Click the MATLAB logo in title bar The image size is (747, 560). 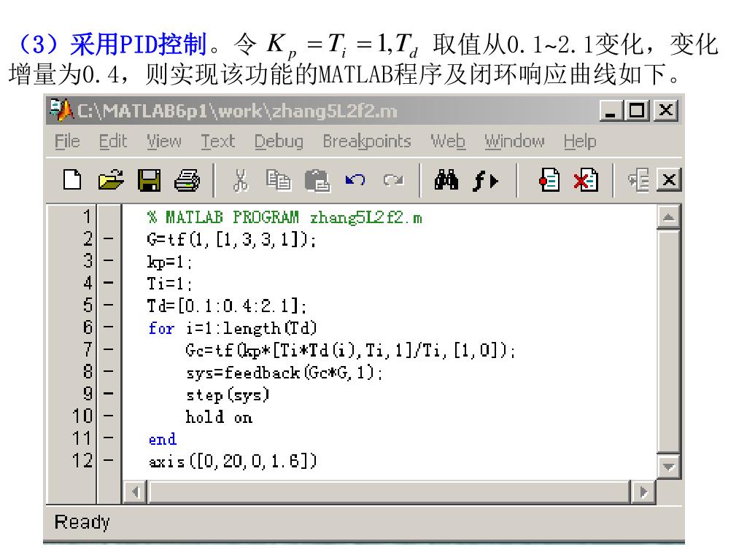coord(61,110)
